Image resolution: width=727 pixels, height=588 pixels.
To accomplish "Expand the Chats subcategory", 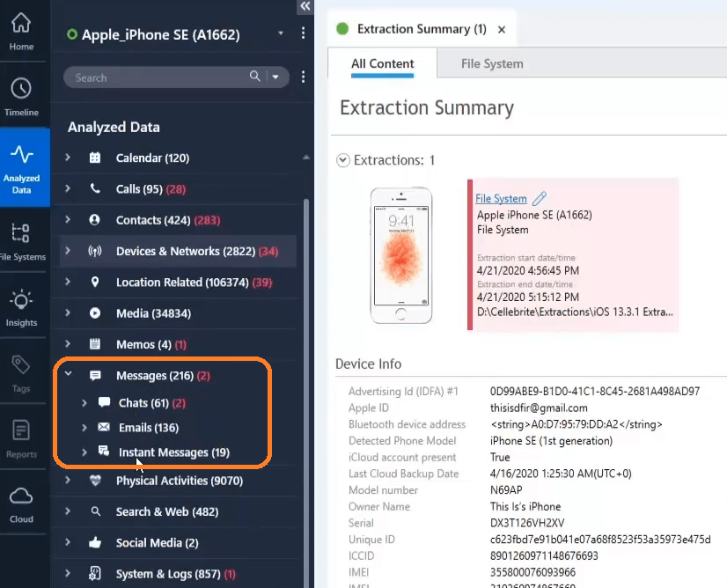I will 84,403.
